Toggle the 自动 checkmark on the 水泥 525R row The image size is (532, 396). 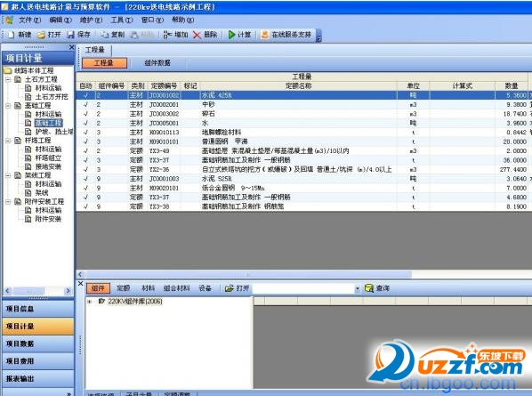click(x=85, y=179)
